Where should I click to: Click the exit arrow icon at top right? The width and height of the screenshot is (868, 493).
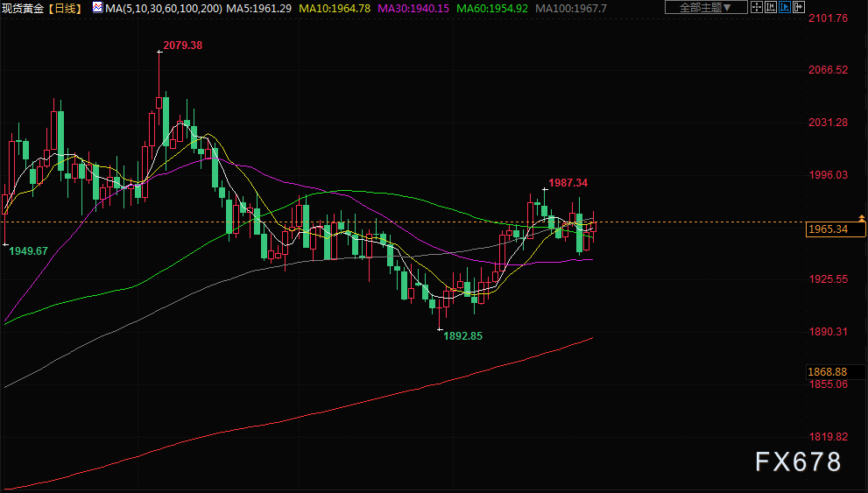(799, 8)
